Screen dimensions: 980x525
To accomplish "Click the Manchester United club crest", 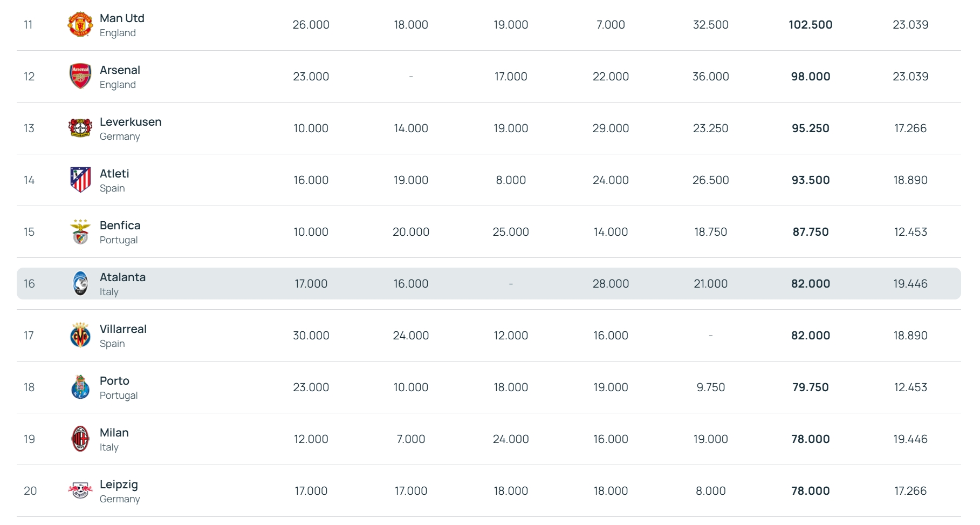I will pyautogui.click(x=80, y=25).
